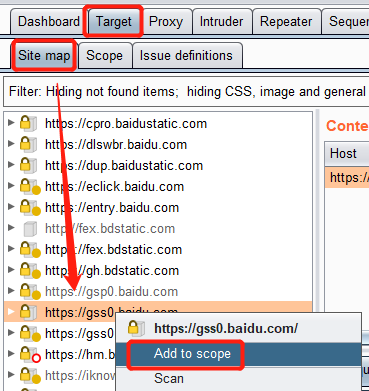The height and width of the screenshot is (391, 369).
Task: Click lock icon of gsp0.baidu.com
Action: [29, 292]
